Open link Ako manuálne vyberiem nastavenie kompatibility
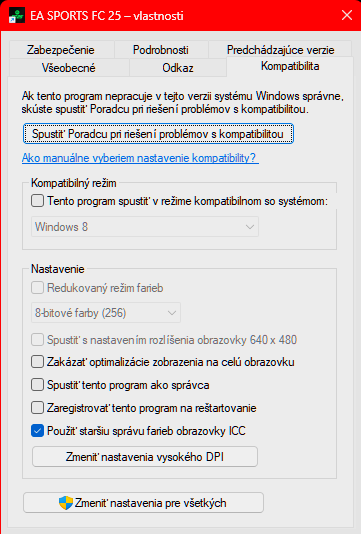The height and width of the screenshot is (534, 361). coord(140,158)
